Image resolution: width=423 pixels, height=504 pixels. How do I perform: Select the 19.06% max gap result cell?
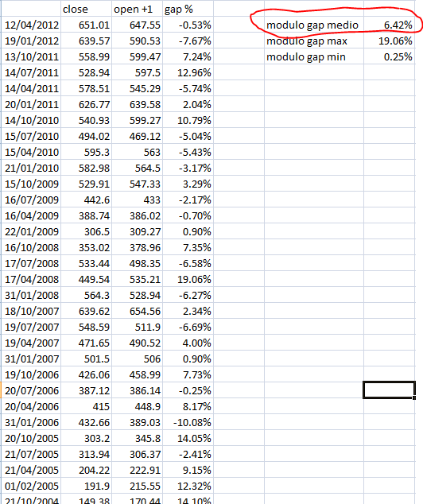[x=390, y=41]
